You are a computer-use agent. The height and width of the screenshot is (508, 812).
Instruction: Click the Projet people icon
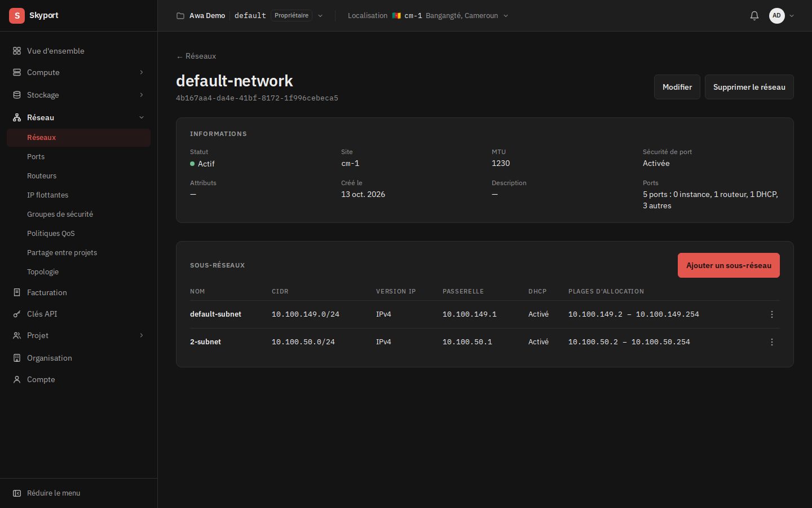[17, 335]
